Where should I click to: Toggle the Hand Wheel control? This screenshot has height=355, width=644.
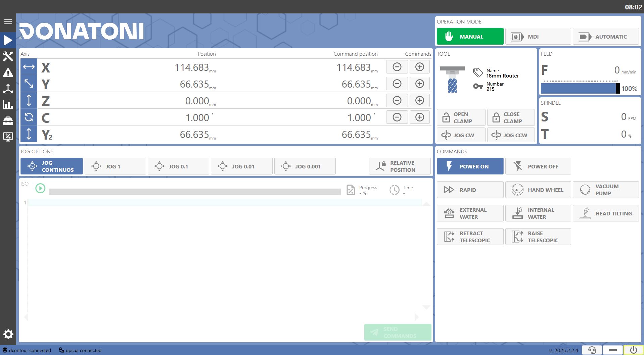[538, 190]
